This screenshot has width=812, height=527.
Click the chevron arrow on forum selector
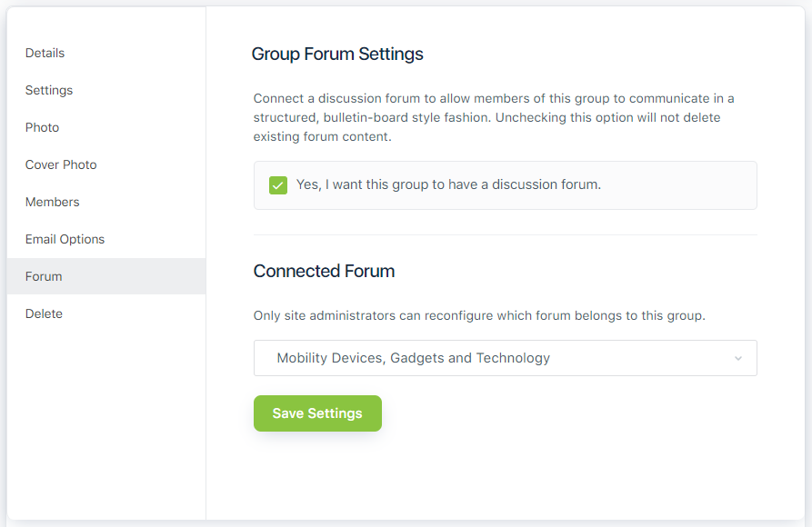pos(738,358)
